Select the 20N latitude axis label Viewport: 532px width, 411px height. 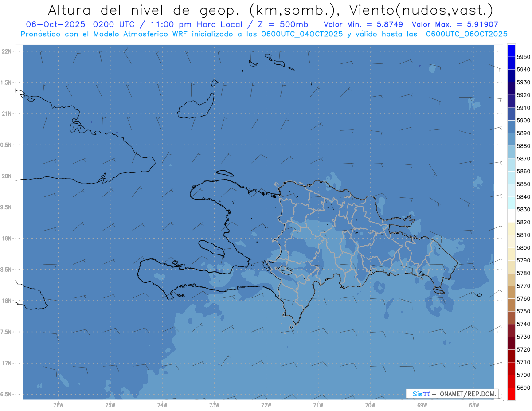tap(7, 176)
